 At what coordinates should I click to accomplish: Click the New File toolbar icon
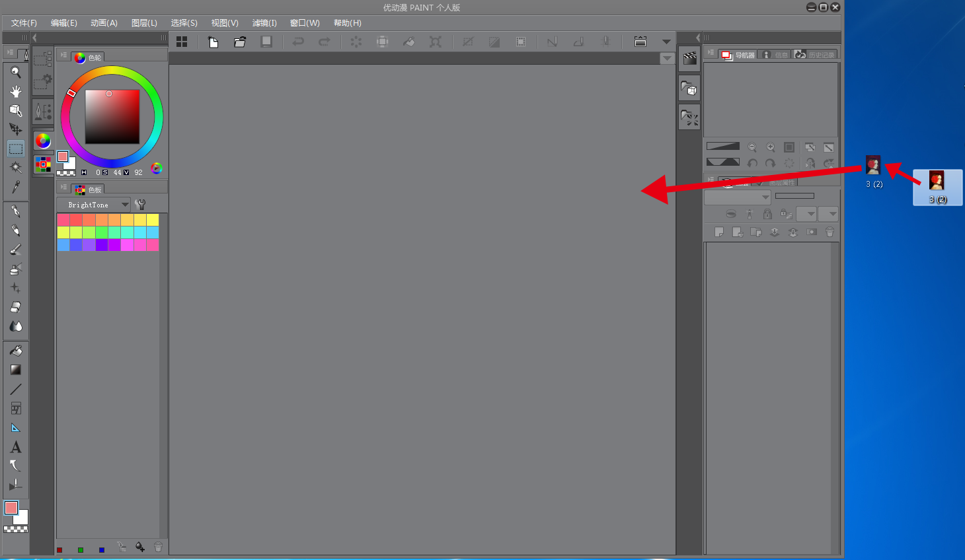click(x=213, y=42)
